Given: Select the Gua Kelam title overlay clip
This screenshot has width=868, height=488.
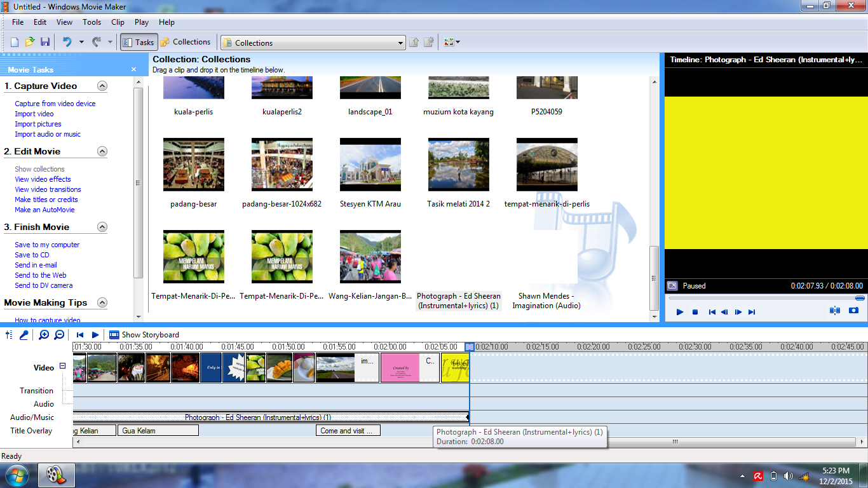Looking at the screenshot, I should [x=158, y=431].
